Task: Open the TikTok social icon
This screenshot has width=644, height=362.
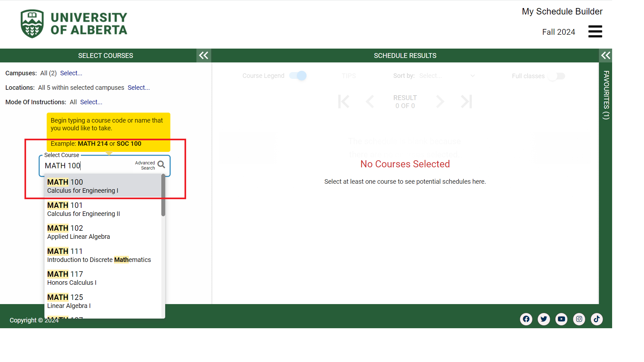Action: click(x=597, y=319)
